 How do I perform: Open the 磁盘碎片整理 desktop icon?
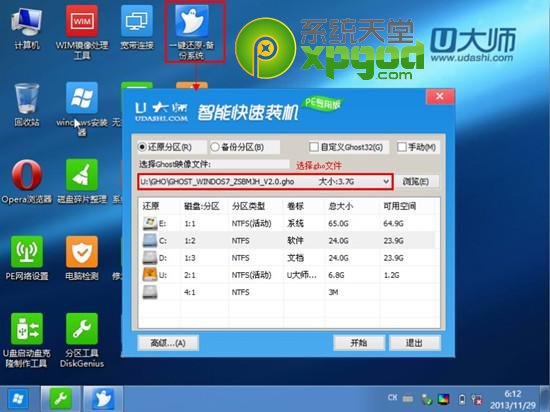(x=82, y=182)
